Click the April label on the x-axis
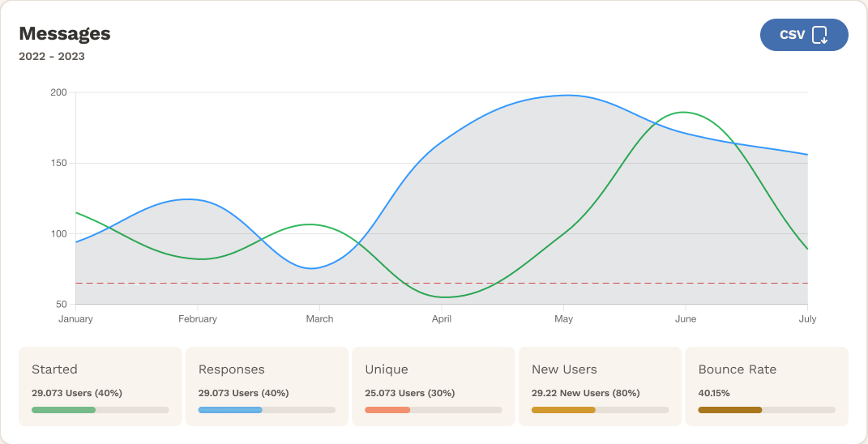This screenshot has width=868, height=444. click(441, 319)
